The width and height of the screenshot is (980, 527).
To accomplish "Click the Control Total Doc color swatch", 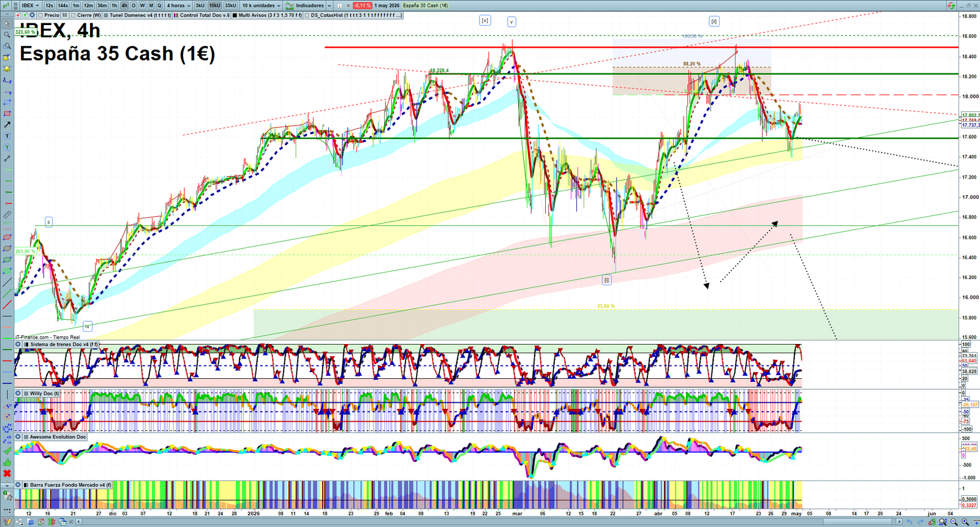I will coord(176,15).
